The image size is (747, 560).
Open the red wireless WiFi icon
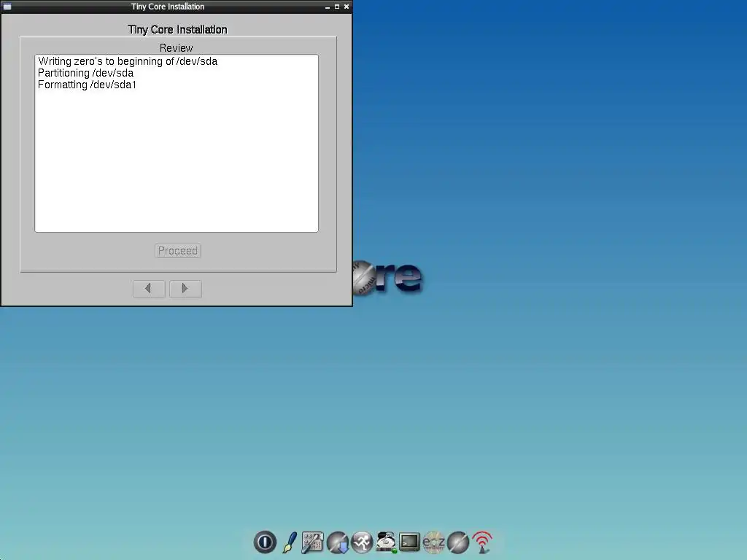[x=482, y=542]
